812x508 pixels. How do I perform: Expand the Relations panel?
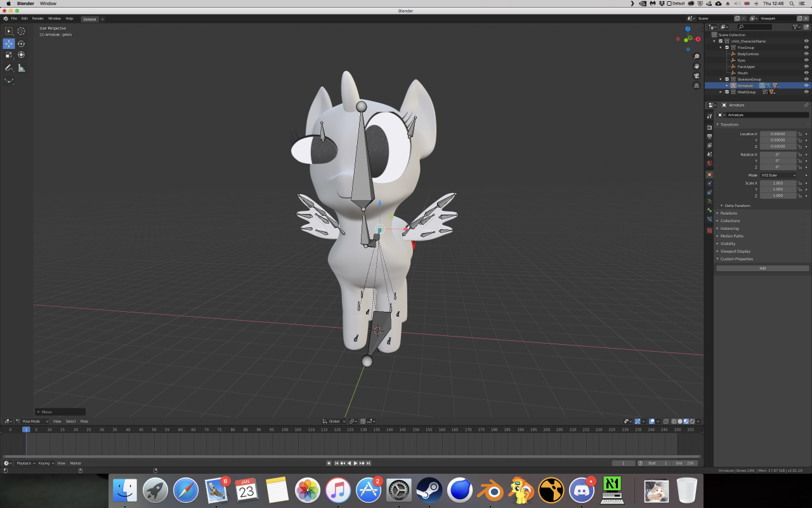[x=729, y=213]
